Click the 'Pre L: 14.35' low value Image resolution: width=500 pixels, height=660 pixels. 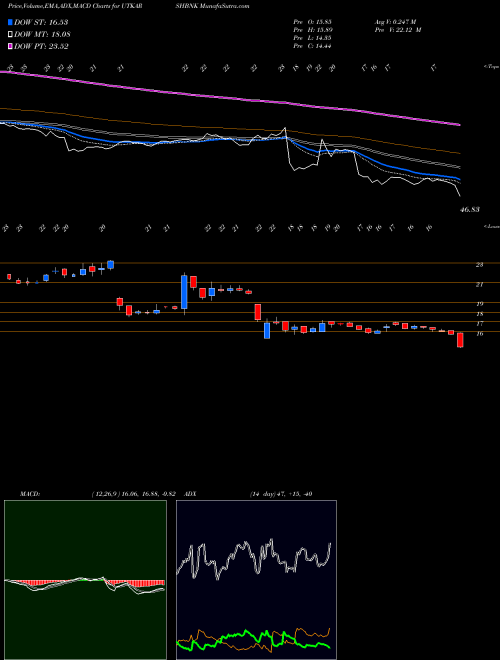[312, 38]
